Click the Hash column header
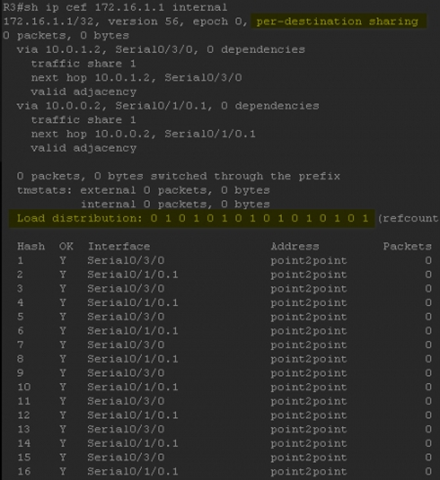440x480 pixels. point(31,246)
